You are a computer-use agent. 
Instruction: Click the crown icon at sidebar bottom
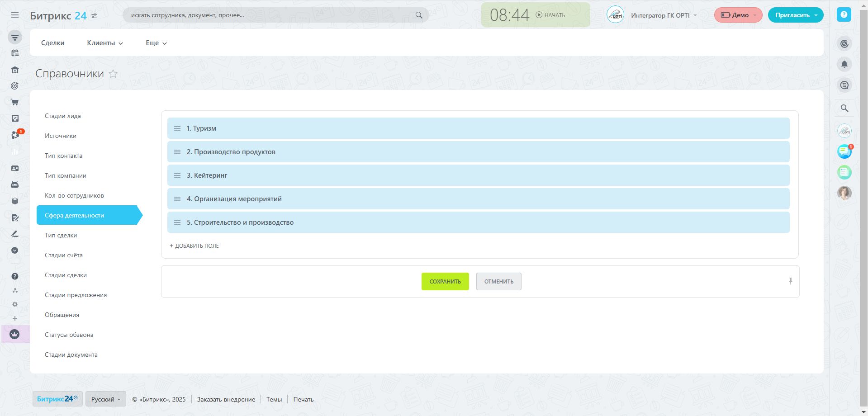15,334
